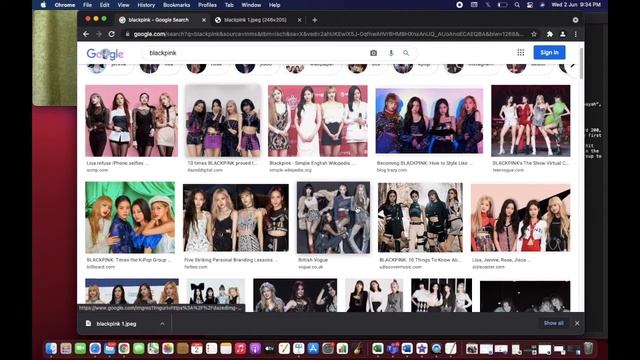The width and height of the screenshot is (640, 360).
Task: Click the magnifier search button in search box
Action: [406, 53]
